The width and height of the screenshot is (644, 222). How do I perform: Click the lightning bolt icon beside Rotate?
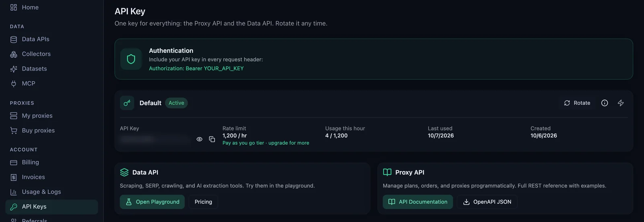coord(621,103)
